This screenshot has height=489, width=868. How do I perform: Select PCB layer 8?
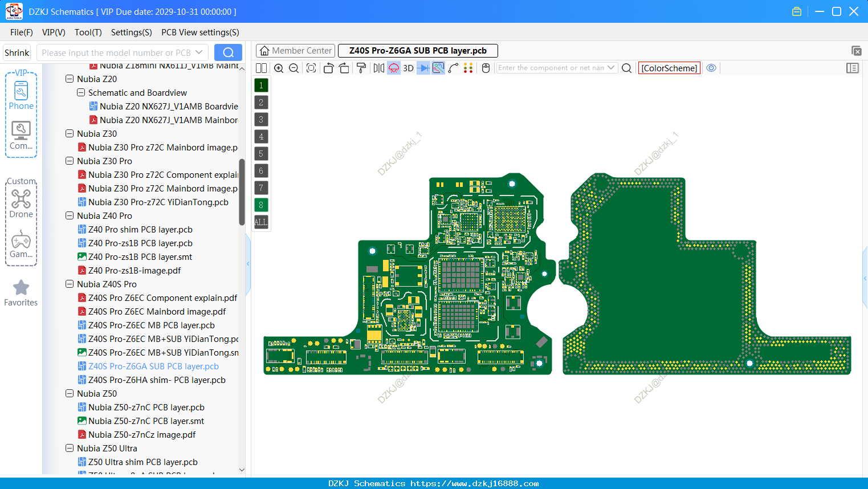coord(261,205)
